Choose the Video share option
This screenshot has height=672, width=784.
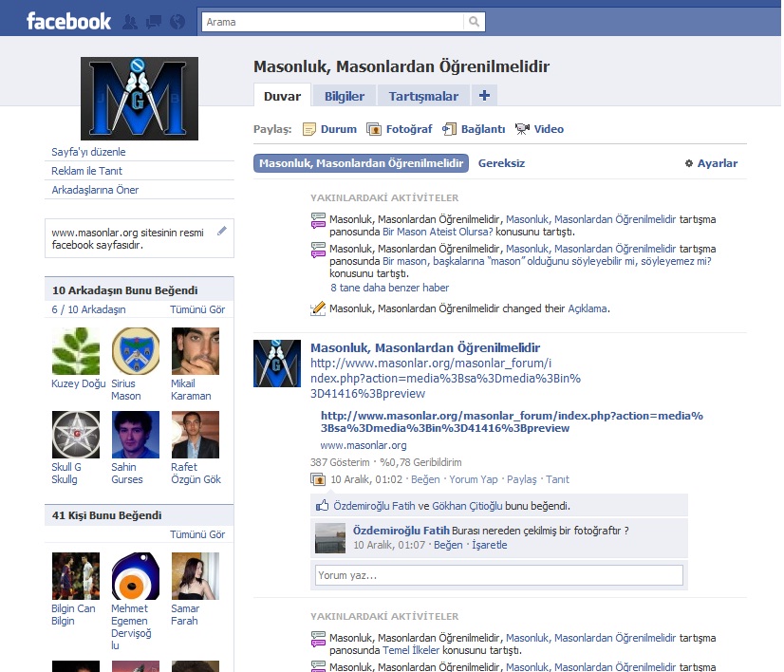(x=523, y=129)
